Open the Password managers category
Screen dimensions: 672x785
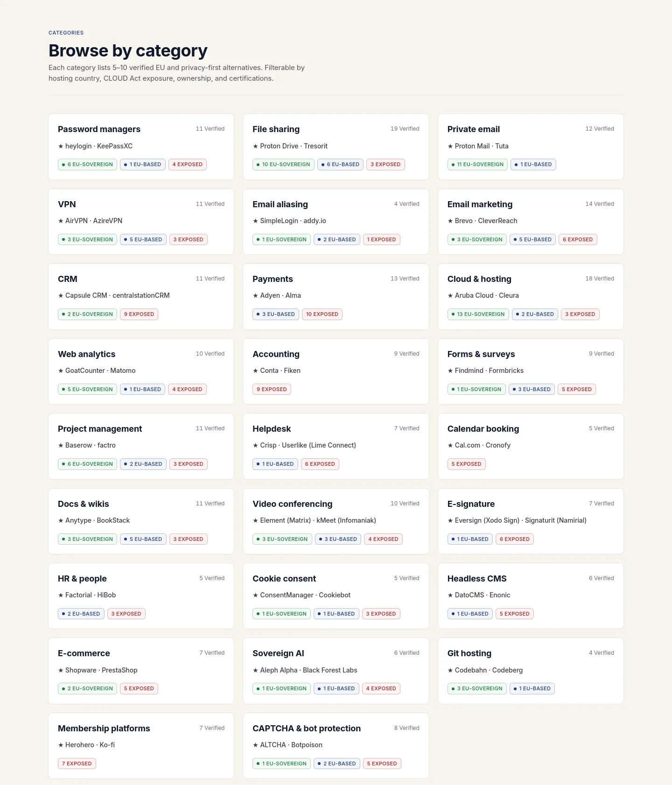point(141,147)
